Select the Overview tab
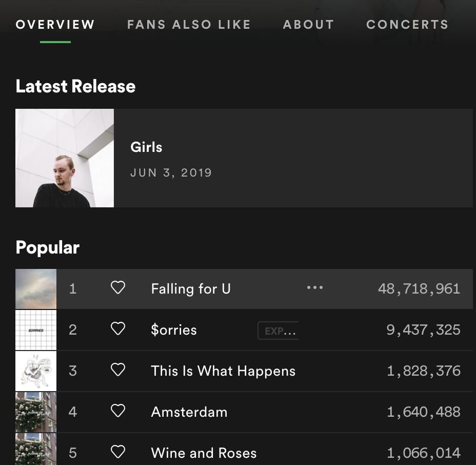The image size is (476, 465). [x=55, y=25]
